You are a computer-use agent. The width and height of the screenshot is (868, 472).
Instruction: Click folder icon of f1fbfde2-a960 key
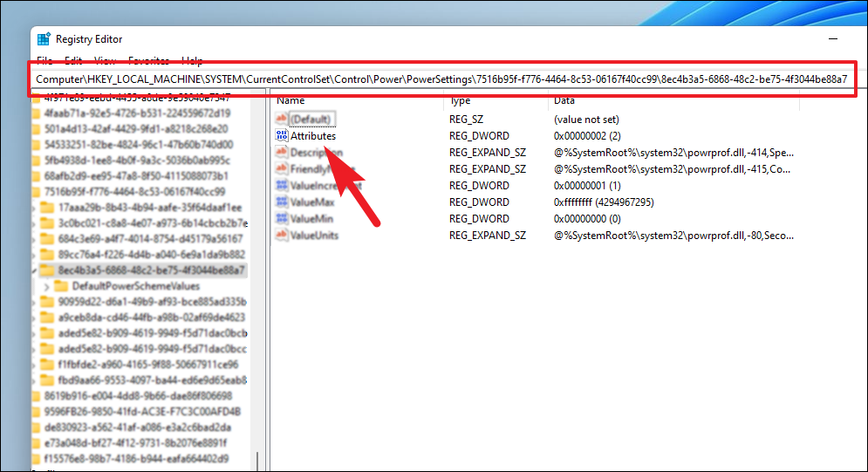[48, 365]
